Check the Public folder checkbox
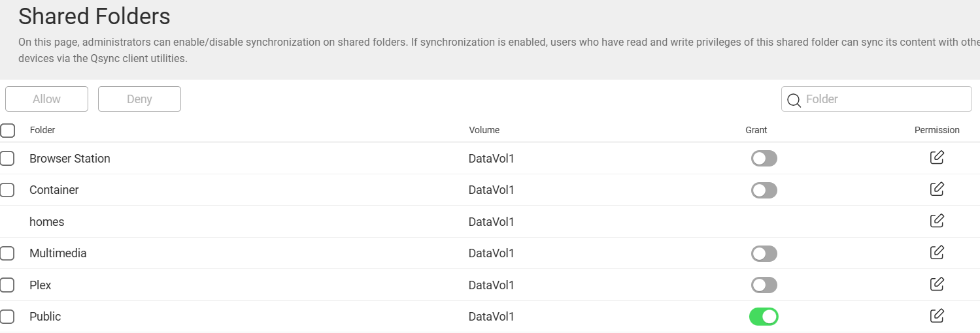 7,317
